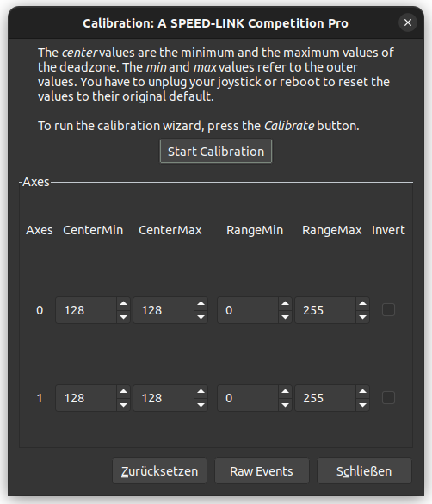Increase RangeMax value for axis 0
The width and height of the screenshot is (432, 504).
tap(362, 304)
